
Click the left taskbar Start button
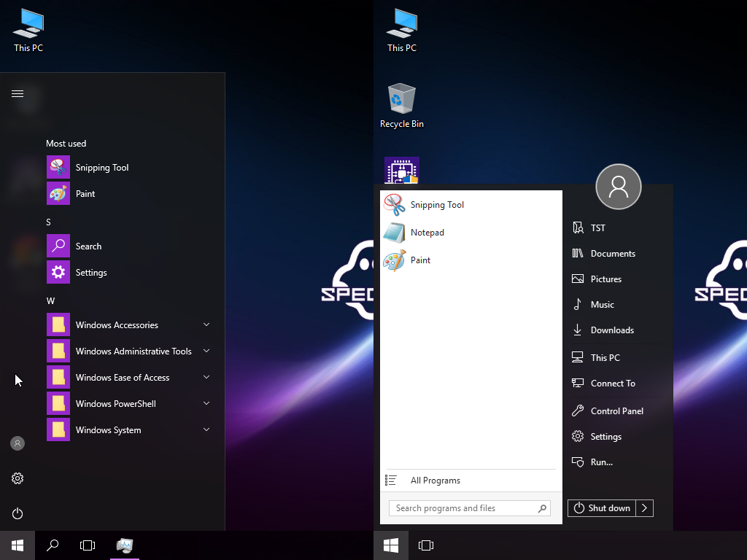18,545
